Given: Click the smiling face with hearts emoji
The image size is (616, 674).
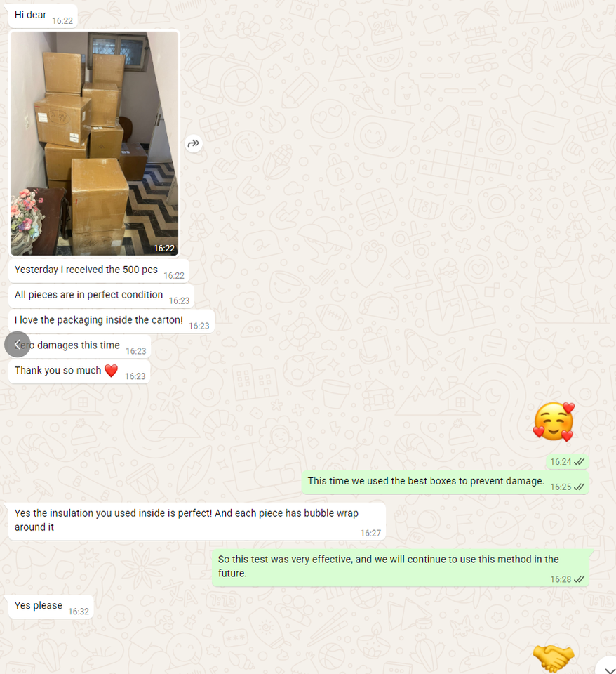Looking at the screenshot, I should point(554,422).
